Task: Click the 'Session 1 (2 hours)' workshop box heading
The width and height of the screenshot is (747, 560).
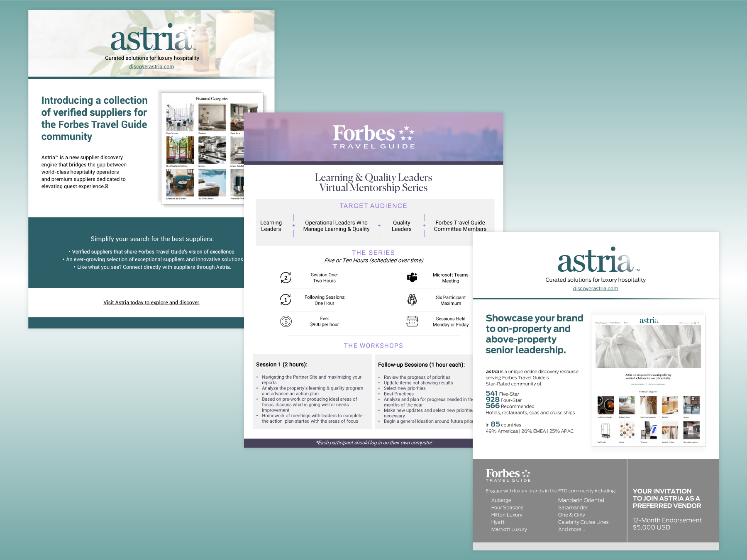Action: pyautogui.click(x=282, y=365)
